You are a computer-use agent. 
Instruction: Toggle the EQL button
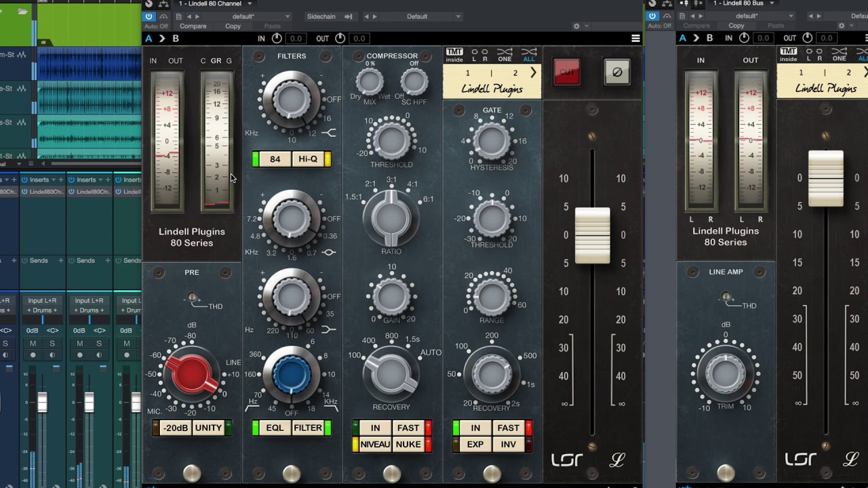pos(275,428)
